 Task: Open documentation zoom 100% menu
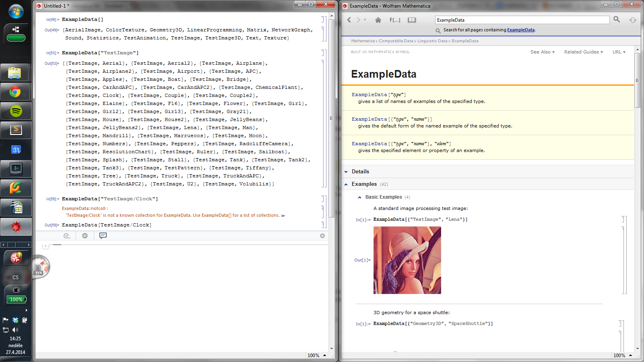click(x=623, y=356)
